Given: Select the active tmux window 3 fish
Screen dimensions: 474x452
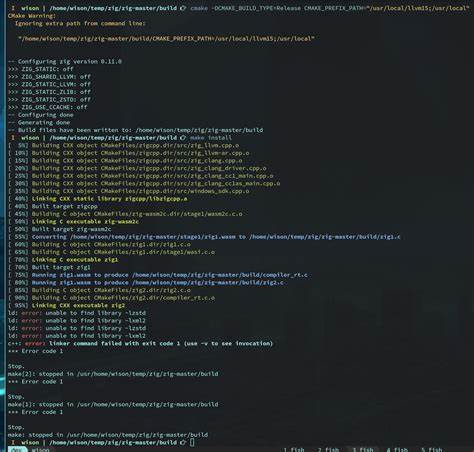Looking at the screenshot, I should pos(363,450).
